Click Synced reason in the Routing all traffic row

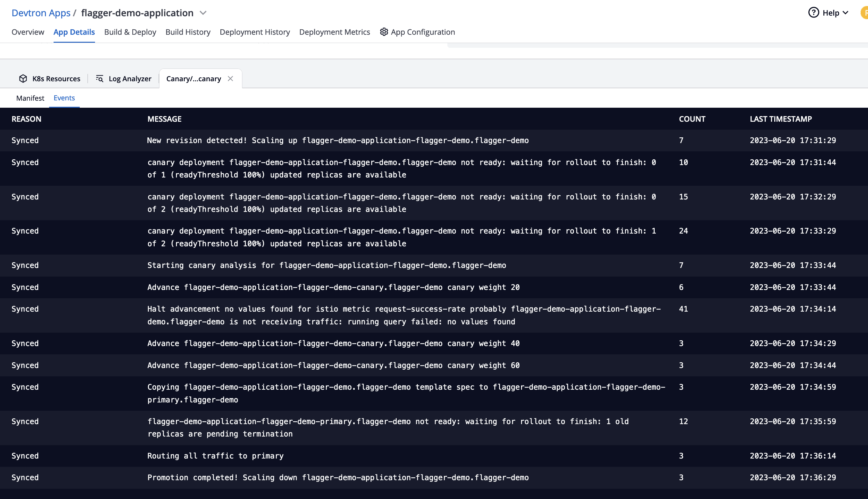pos(25,456)
